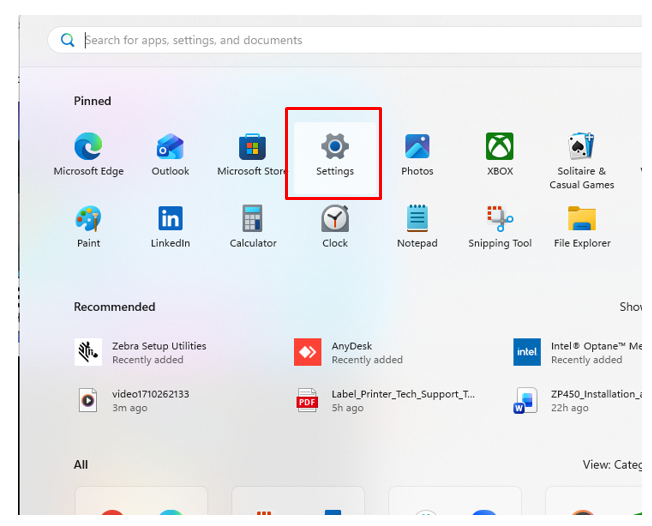The image size is (652, 526).
Task: Open Label_Printer_Tech_Support PDF file
Action: [385, 400]
